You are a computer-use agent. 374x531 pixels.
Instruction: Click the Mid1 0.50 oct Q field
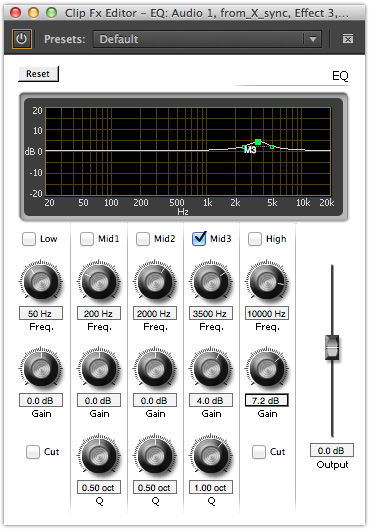(99, 488)
